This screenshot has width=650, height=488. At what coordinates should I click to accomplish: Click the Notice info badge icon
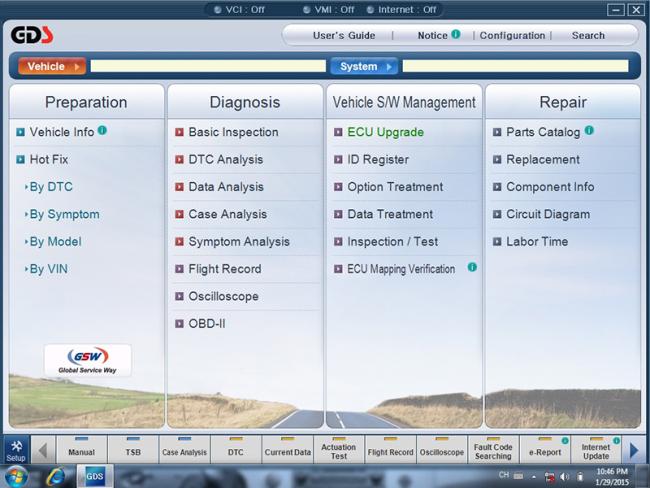pyautogui.click(x=456, y=35)
